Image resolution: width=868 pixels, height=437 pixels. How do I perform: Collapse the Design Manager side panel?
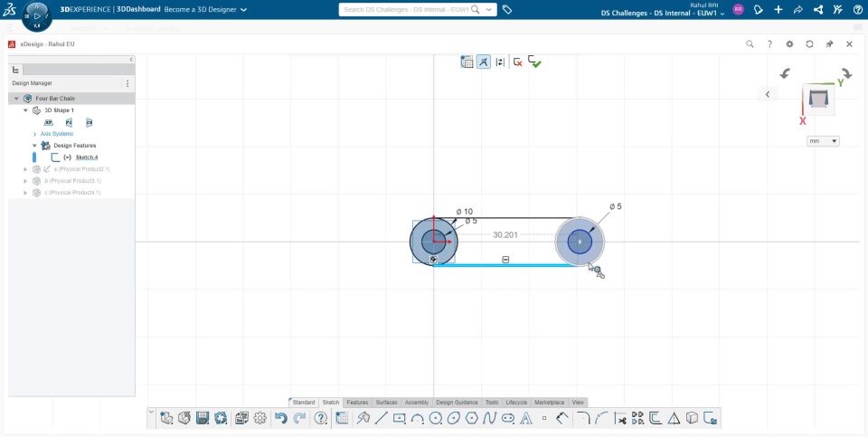pos(131,60)
